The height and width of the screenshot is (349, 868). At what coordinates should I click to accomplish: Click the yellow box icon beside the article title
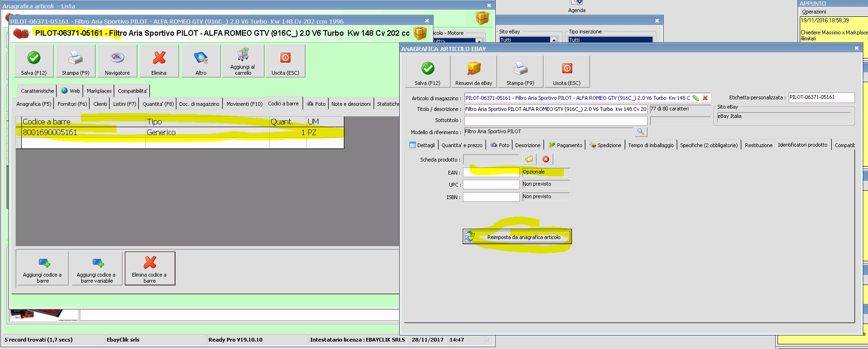(x=420, y=33)
